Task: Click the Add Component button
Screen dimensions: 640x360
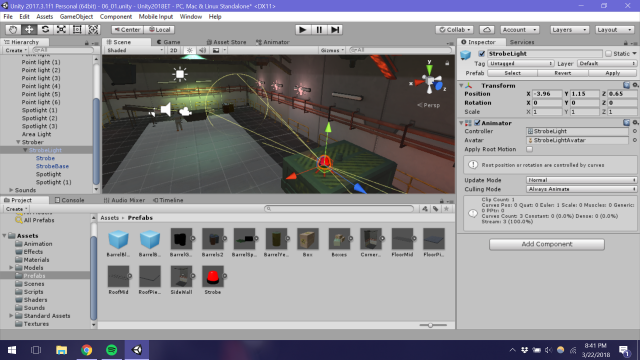Action: (547, 244)
